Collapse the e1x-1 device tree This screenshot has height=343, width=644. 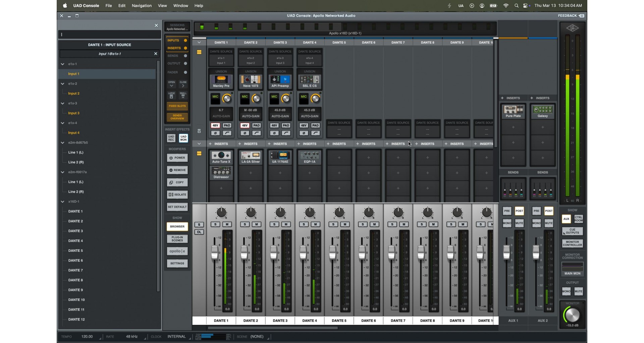click(x=63, y=64)
